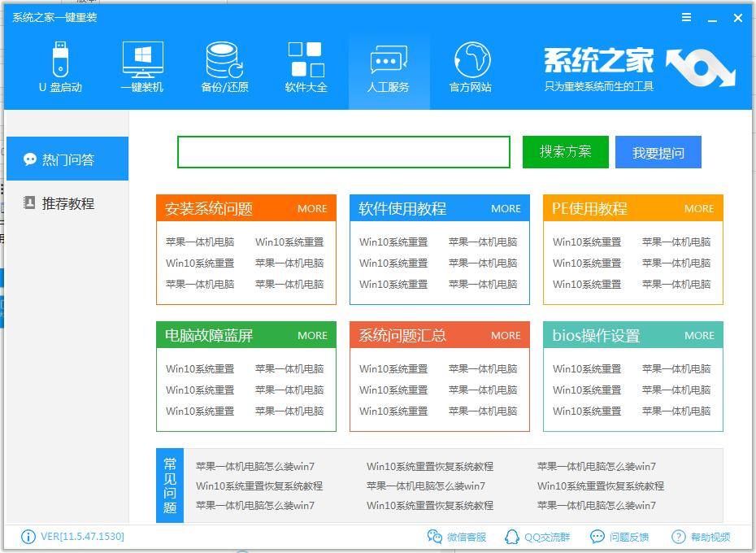Select the 热门问答 sidebar tab
The height and width of the screenshot is (553, 756).
(67, 159)
